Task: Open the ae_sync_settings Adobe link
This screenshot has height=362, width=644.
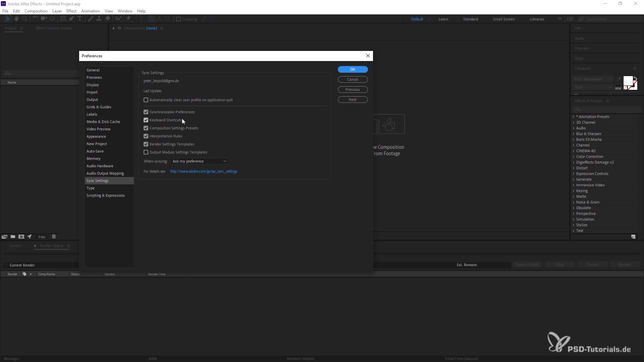Action: pos(204,171)
